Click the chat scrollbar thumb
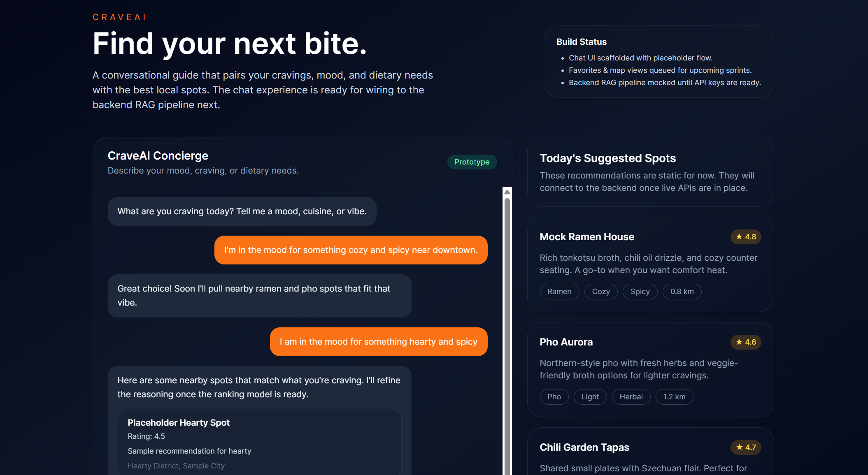This screenshot has width=868, height=475. coord(507,329)
